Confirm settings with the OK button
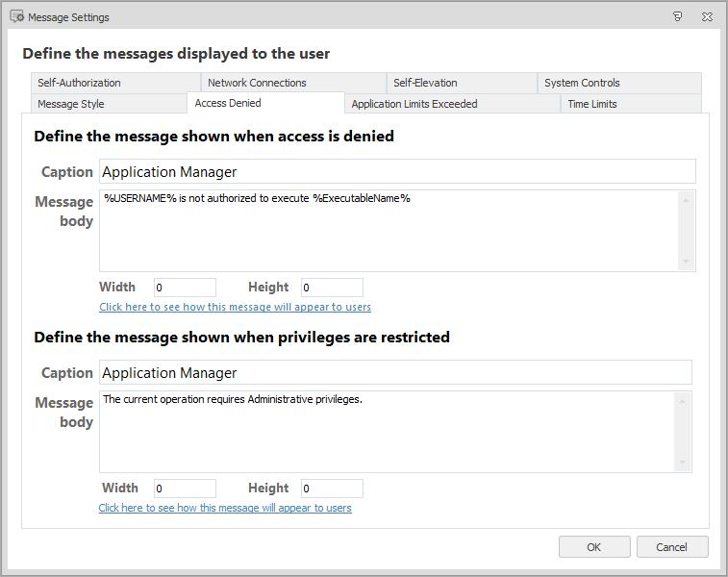This screenshot has height=577, width=728. 594,547
